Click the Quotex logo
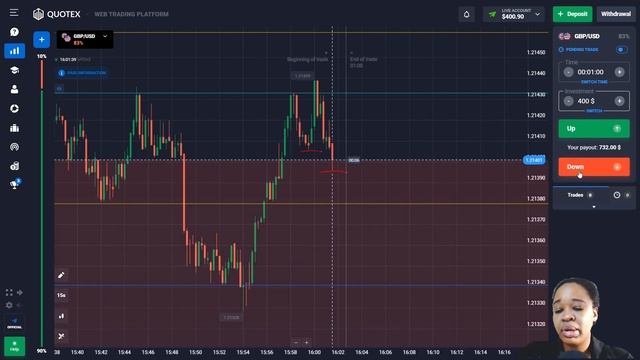The image size is (640, 360). [x=56, y=14]
